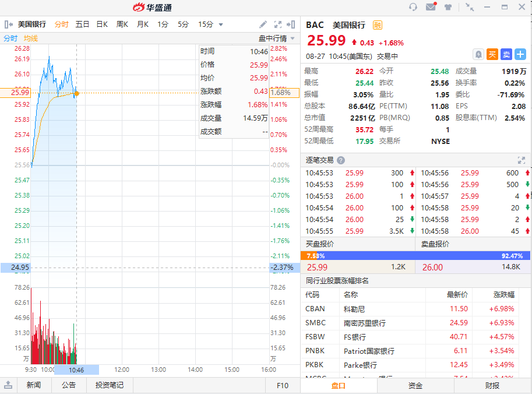Switch to 月K chart tab

143,24
